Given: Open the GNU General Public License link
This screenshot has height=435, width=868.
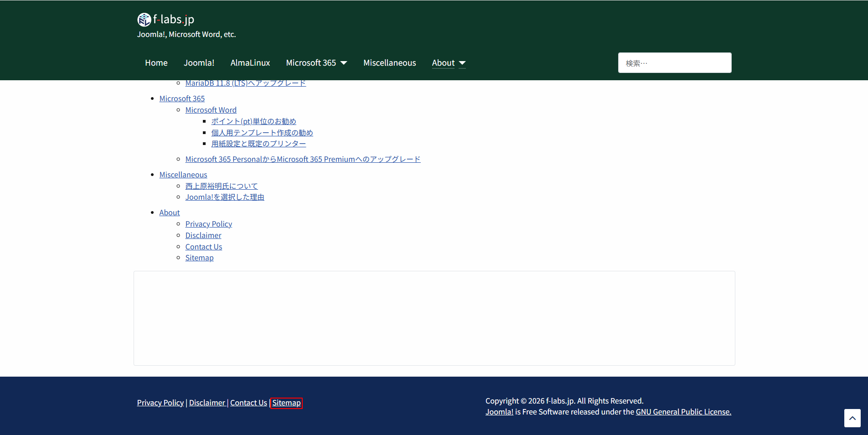Looking at the screenshot, I should coord(682,411).
